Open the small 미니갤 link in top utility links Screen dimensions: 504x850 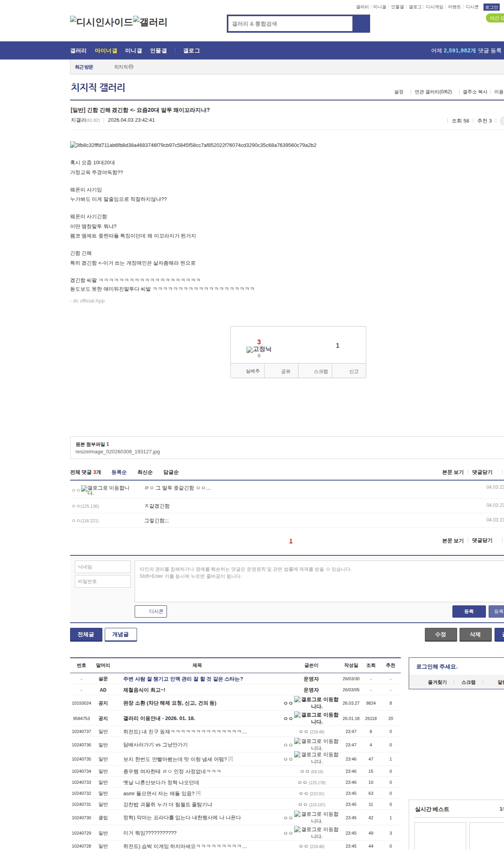click(x=380, y=7)
